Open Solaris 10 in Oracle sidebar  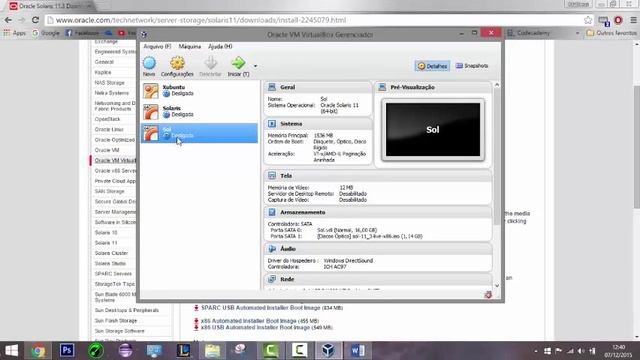[106, 233]
